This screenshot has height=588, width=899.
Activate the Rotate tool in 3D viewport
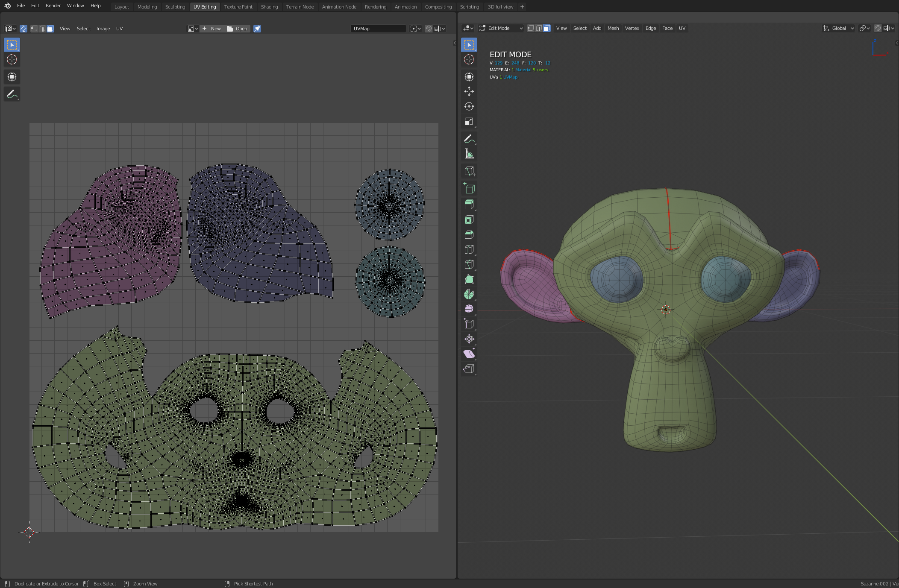469,106
